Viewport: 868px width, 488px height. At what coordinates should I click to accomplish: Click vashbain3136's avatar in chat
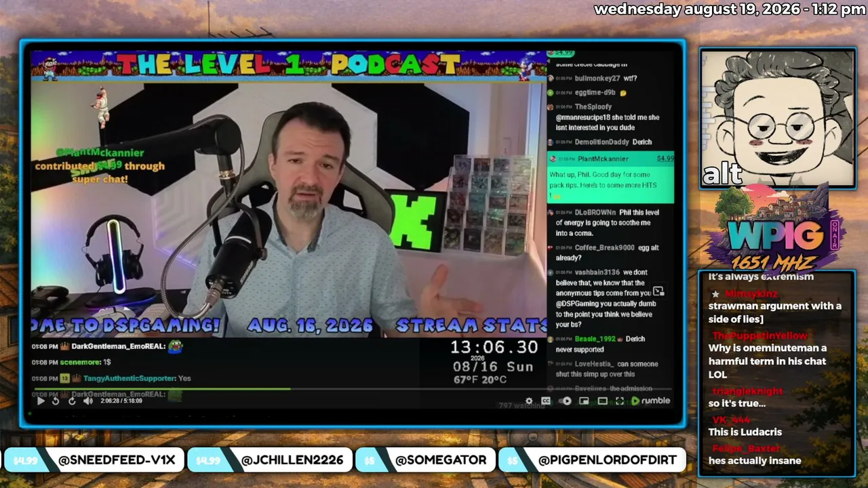pos(551,272)
